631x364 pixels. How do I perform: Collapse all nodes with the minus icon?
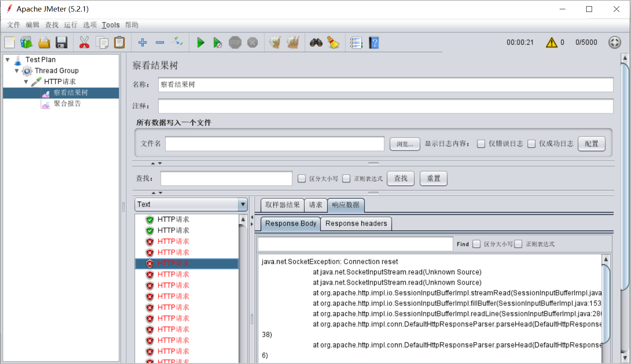160,42
